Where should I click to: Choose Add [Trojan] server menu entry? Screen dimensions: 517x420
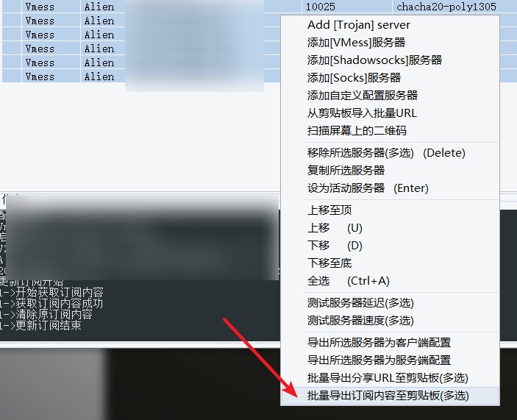pos(390,25)
